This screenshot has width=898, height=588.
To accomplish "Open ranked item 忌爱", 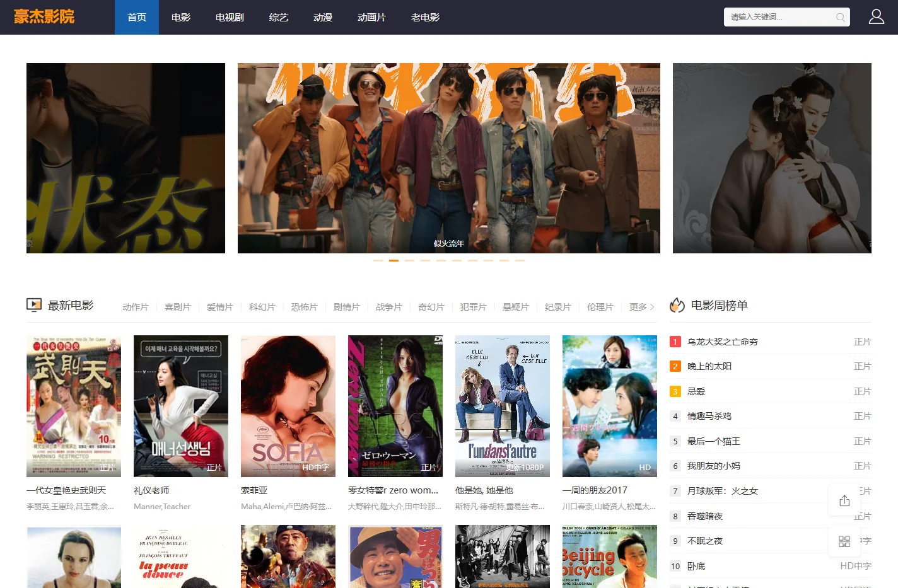I will click(x=696, y=391).
